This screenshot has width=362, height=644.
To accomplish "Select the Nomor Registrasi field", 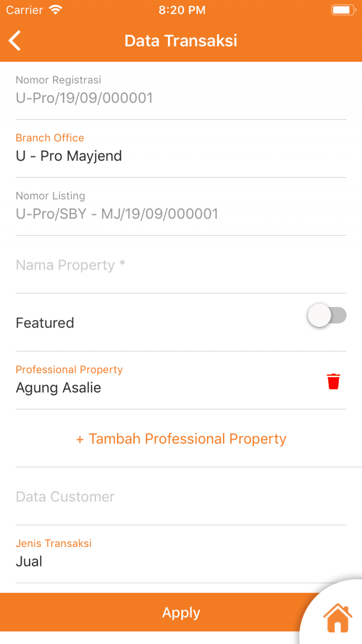I will [181, 91].
